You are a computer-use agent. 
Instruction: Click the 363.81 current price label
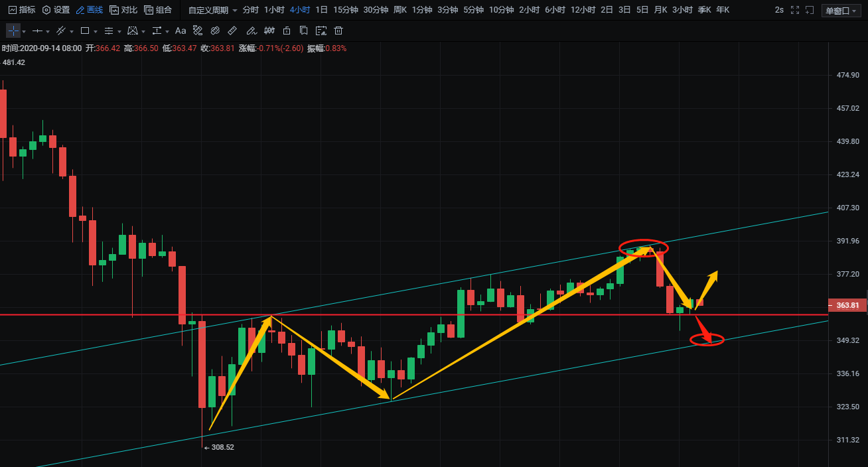[848, 305]
